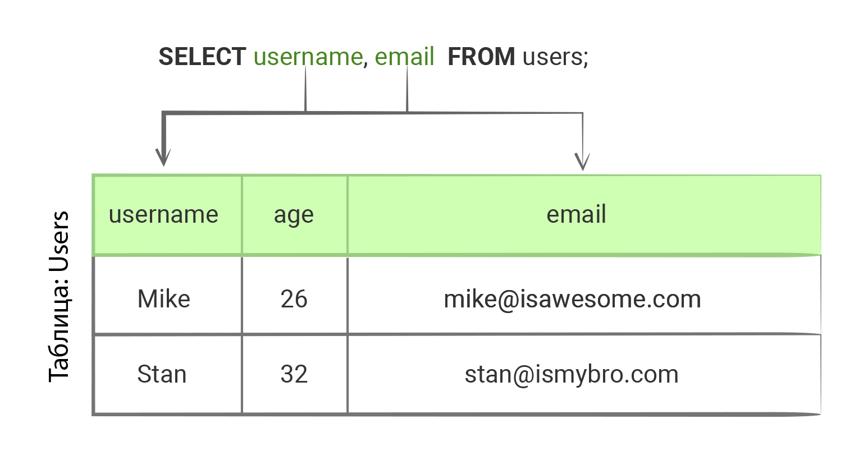This screenshot has width=868, height=460.
Task: Click the vertical Таблица: Users label
Action: [59, 296]
